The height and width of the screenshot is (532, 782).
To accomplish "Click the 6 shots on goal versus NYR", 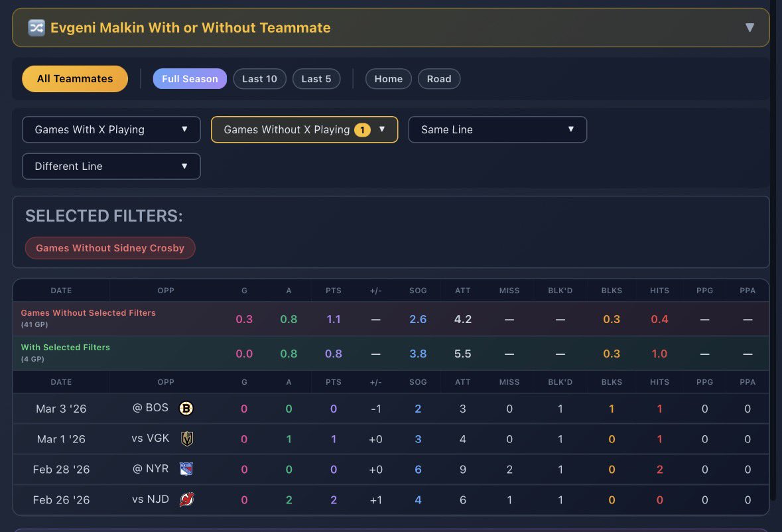I will click(x=418, y=470).
